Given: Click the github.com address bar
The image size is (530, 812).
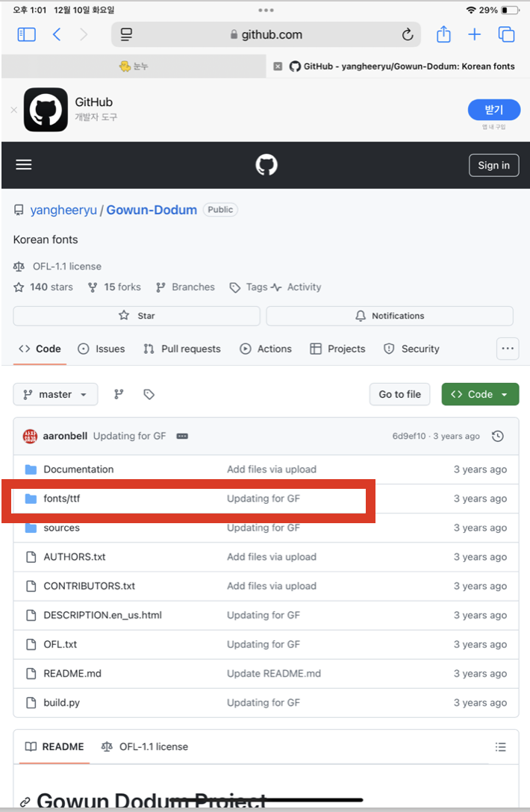Looking at the screenshot, I should tap(266, 34).
